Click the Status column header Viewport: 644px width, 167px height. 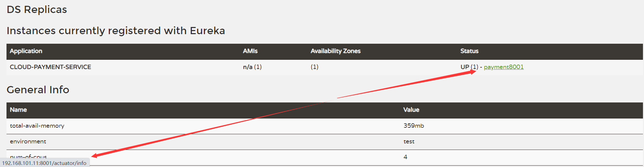coord(469,51)
